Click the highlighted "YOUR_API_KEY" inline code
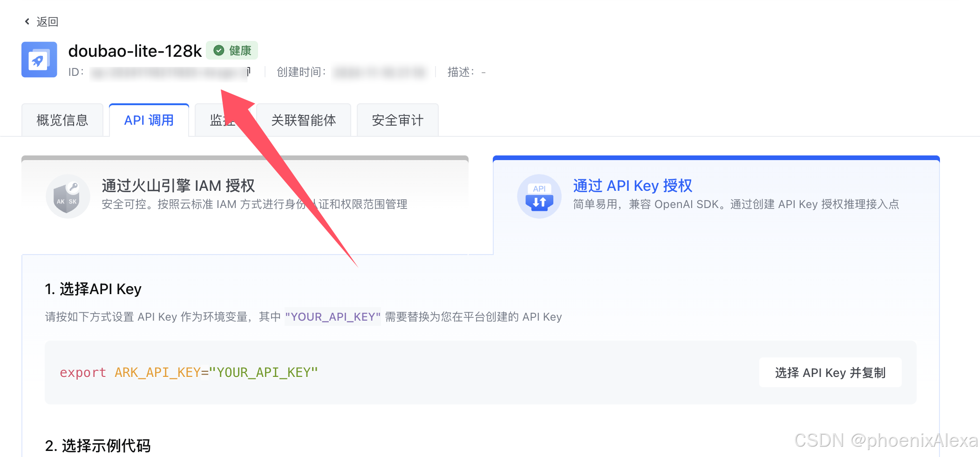 [333, 317]
